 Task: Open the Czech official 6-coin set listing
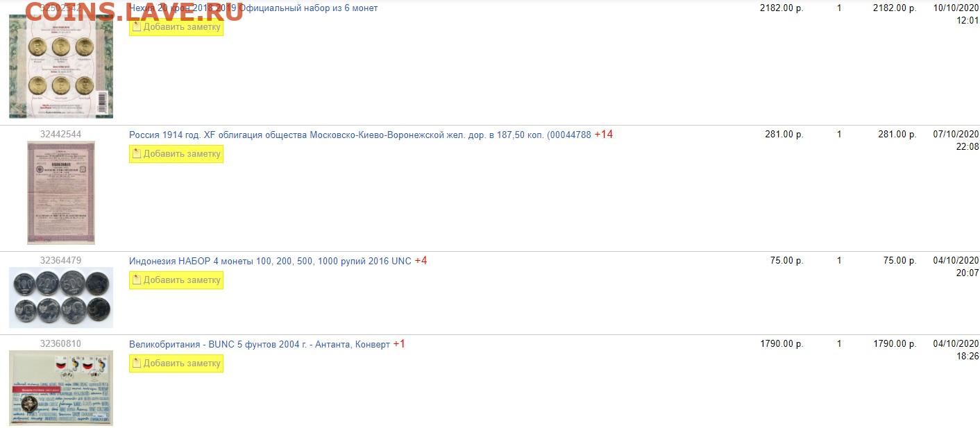(253, 8)
